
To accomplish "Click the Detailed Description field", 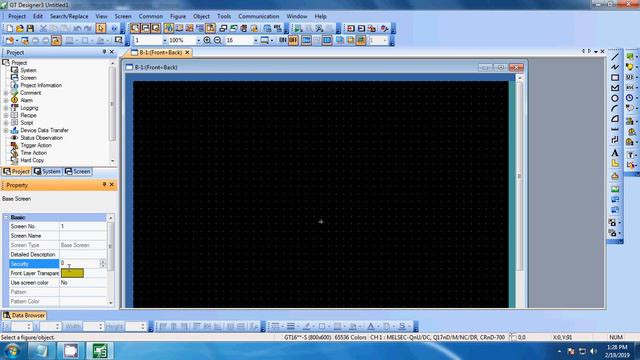I will tap(83, 254).
